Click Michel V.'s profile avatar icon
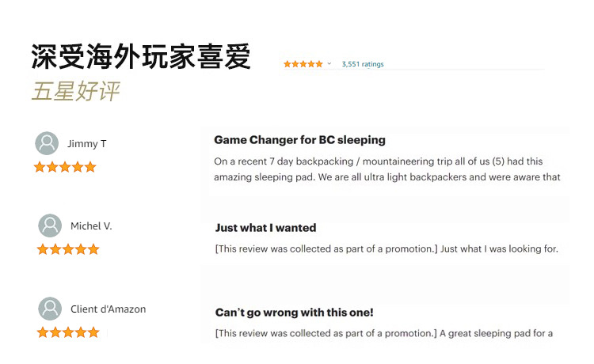 tap(50, 226)
